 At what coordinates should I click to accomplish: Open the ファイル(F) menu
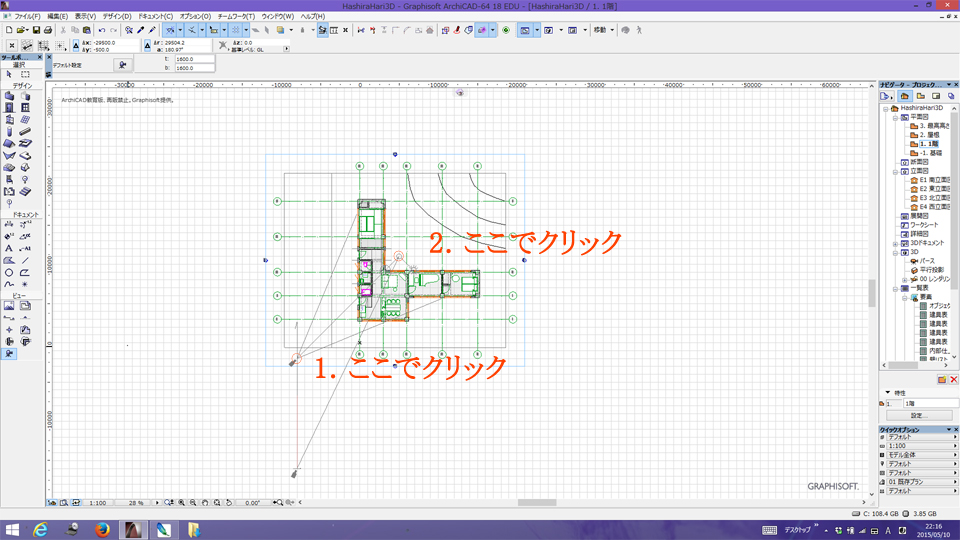(x=28, y=17)
